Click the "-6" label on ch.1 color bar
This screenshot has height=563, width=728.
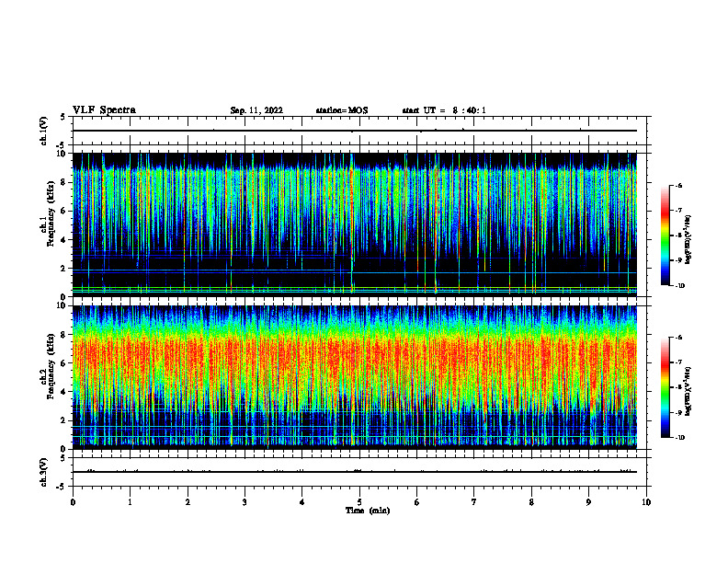click(679, 186)
